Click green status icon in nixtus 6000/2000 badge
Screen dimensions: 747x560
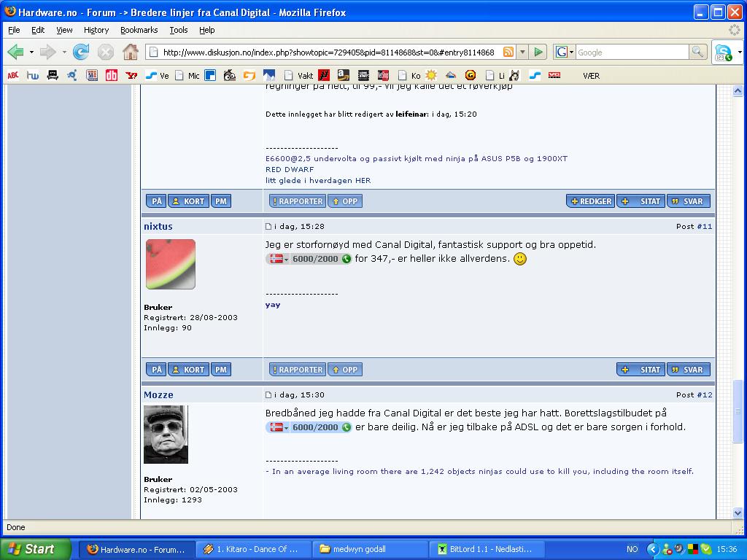[347, 259]
